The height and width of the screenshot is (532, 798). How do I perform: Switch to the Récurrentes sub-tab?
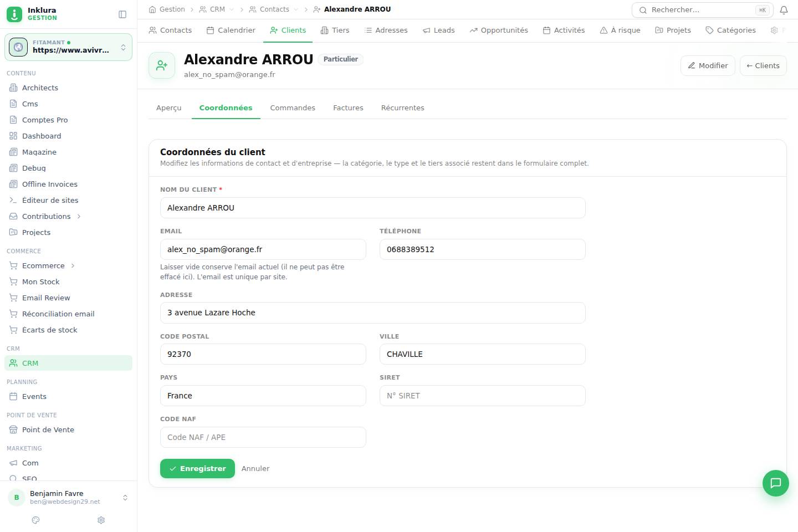tap(403, 108)
